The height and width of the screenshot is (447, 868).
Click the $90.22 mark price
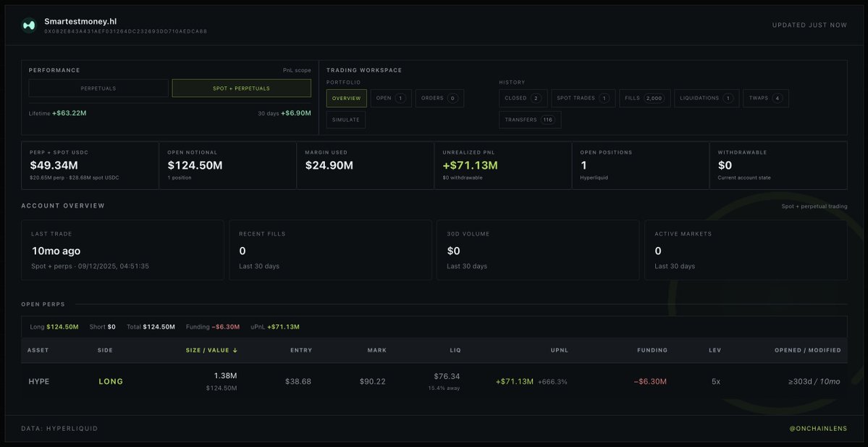click(x=373, y=382)
